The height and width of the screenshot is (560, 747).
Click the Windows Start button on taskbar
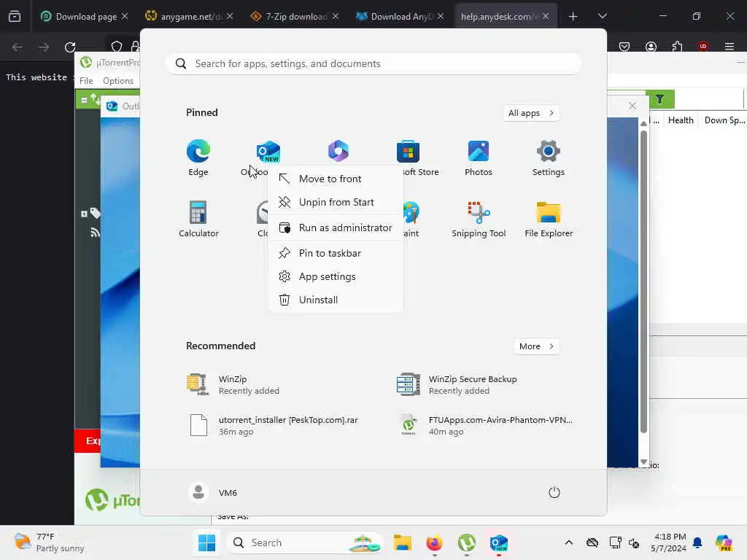206,542
